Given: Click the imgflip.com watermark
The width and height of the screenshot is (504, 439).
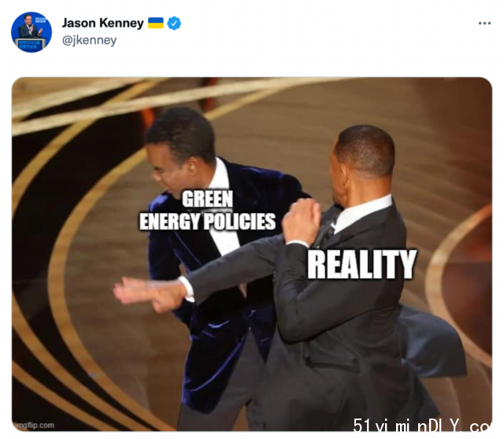Looking at the screenshot, I should point(34,425).
